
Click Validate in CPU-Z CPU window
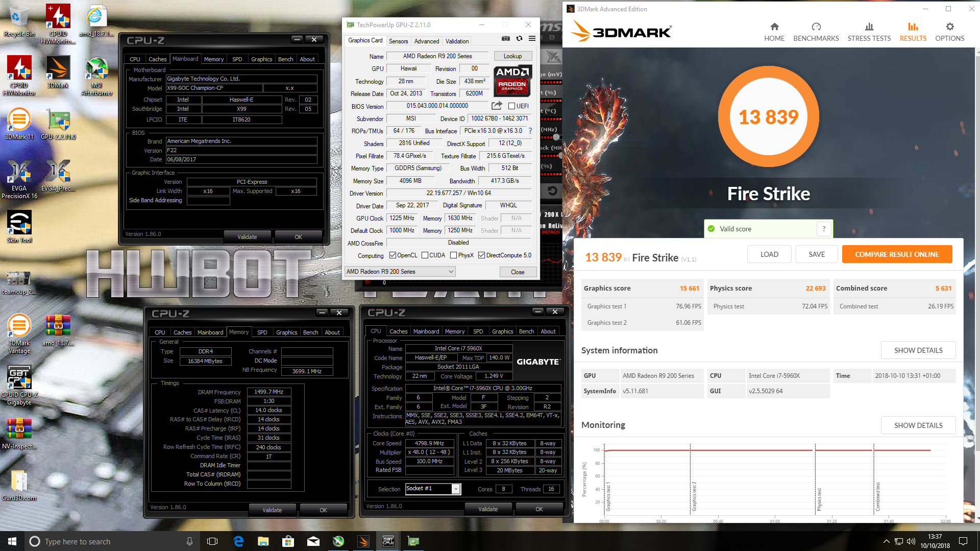click(x=488, y=509)
